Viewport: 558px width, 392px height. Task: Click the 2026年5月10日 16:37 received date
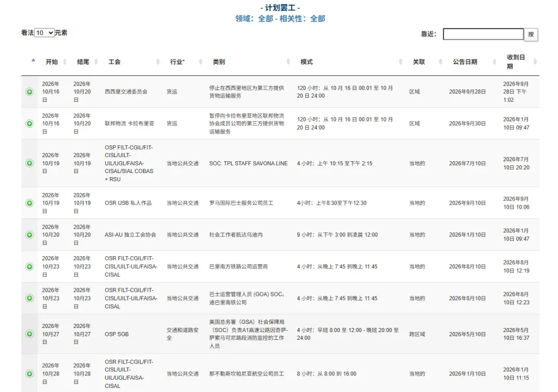(x=516, y=334)
